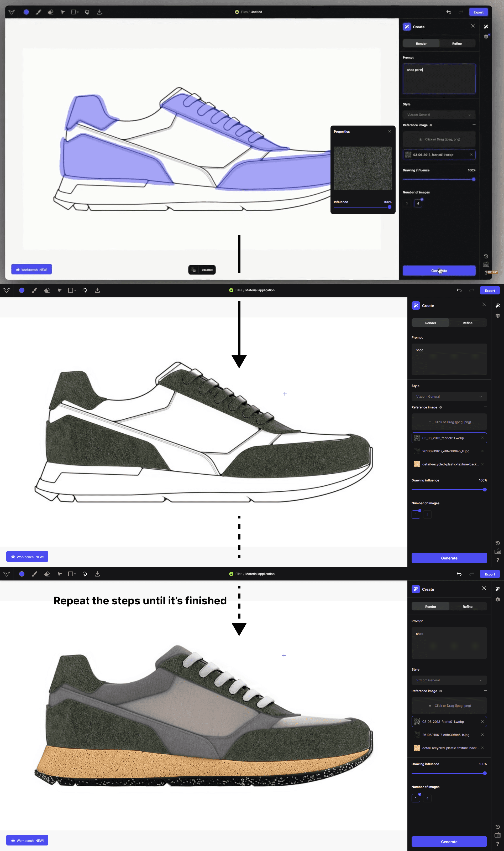Switch to the Refine tab
504x851 pixels.
(x=457, y=43)
